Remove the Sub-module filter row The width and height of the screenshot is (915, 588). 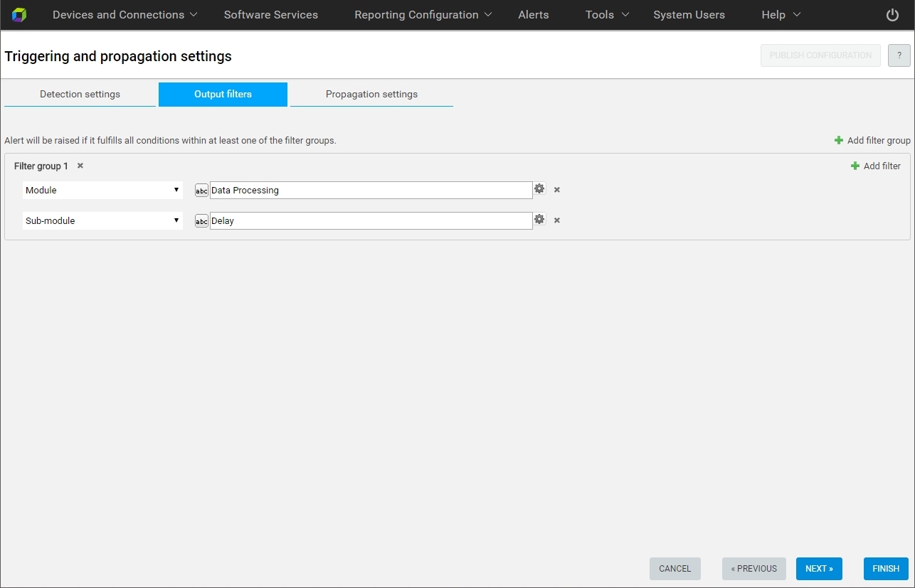(557, 220)
